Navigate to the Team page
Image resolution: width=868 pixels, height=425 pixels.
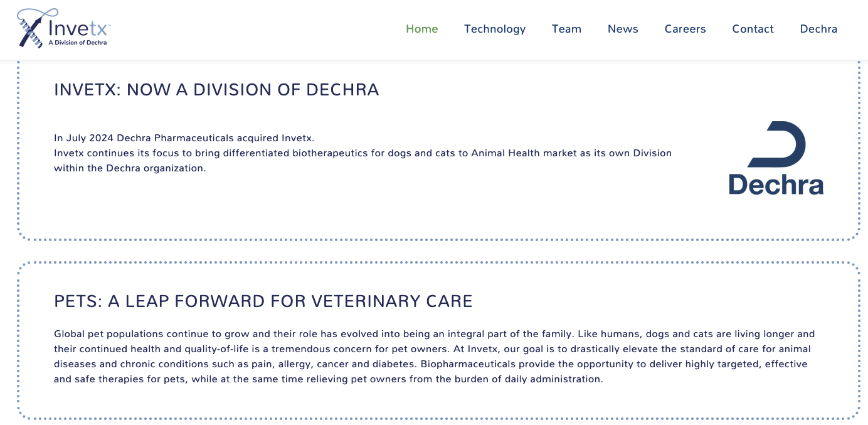(566, 29)
